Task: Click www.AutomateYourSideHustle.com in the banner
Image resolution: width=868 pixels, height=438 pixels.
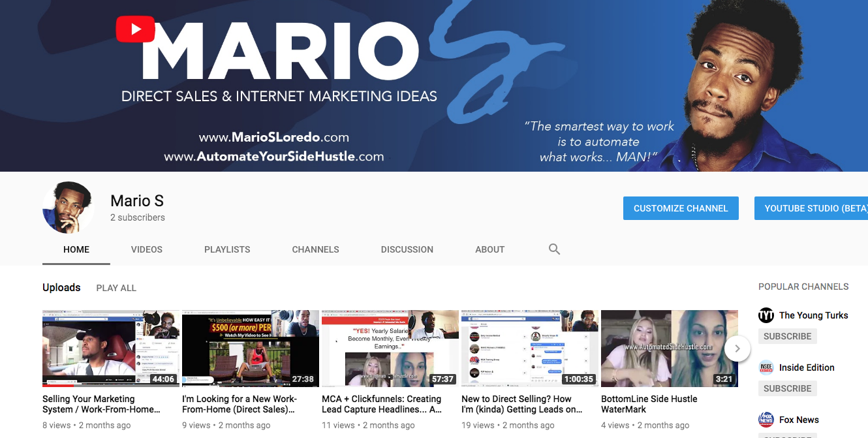Action: click(274, 157)
